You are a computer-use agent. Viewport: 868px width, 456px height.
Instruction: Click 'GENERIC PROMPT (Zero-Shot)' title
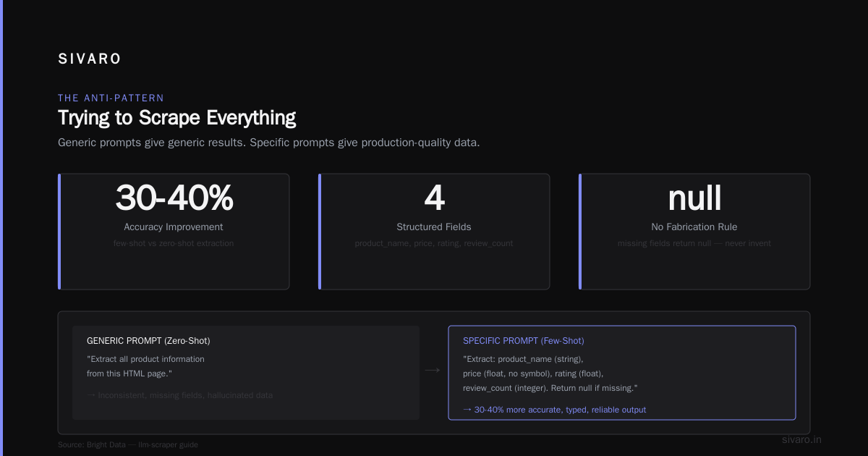(x=148, y=340)
